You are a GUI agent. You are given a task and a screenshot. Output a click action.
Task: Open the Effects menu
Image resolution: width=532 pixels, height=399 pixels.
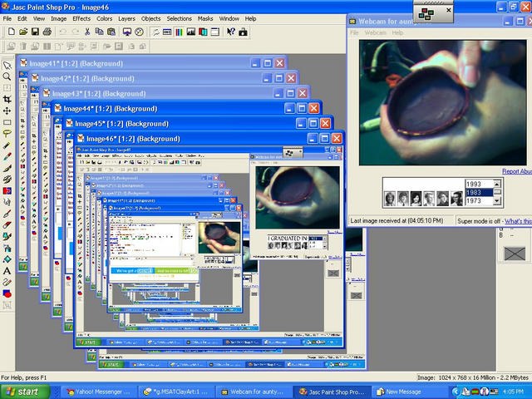(x=81, y=18)
